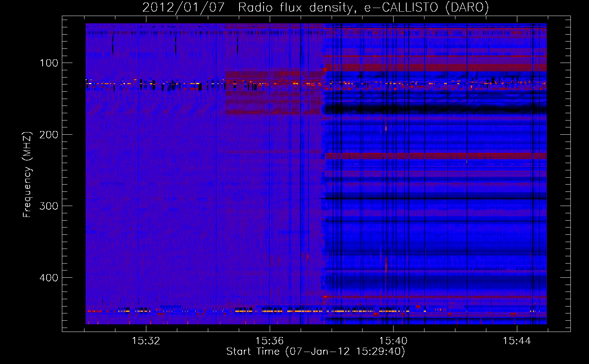Viewport: 589px width, 364px height.
Task: Click the 15:40 time tick label
Action: [x=393, y=341]
